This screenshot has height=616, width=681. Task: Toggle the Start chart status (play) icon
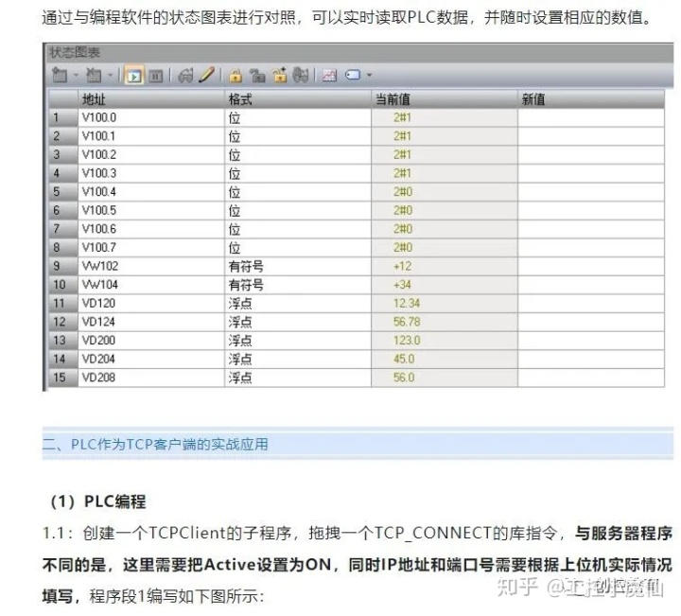tap(133, 76)
